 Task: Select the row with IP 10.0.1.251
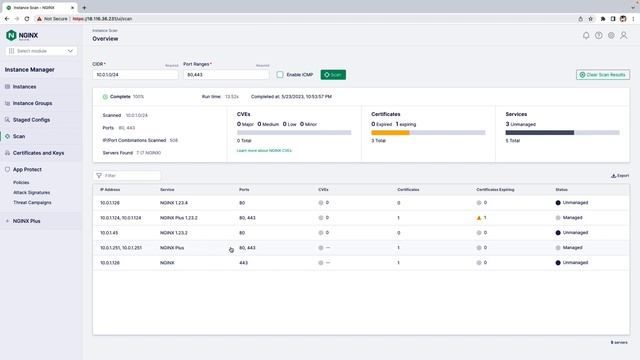pos(361,248)
